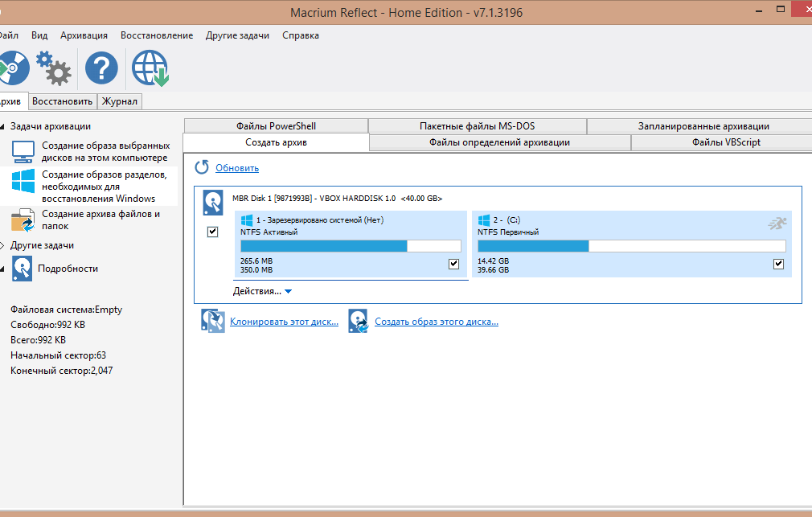Click the Конечный сектор:2,047 detail
Viewport: 812px width, 517px height.
[x=62, y=371]
